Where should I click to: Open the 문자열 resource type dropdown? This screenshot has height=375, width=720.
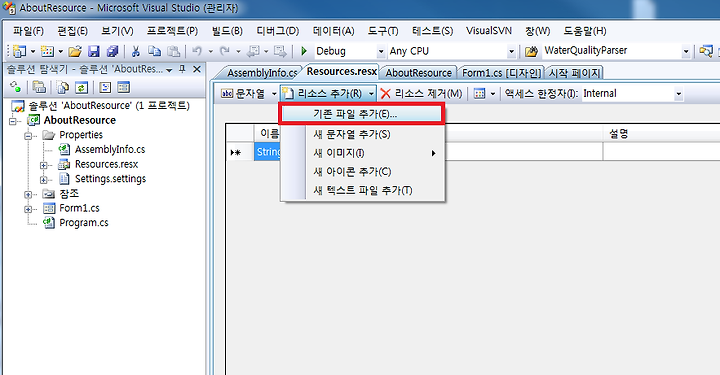pos(274,94)
